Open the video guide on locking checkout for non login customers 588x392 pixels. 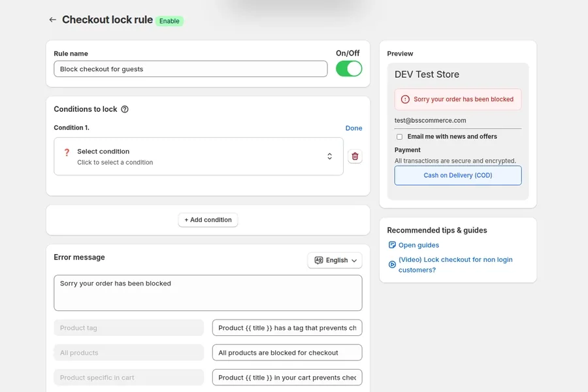coord(455,265)
